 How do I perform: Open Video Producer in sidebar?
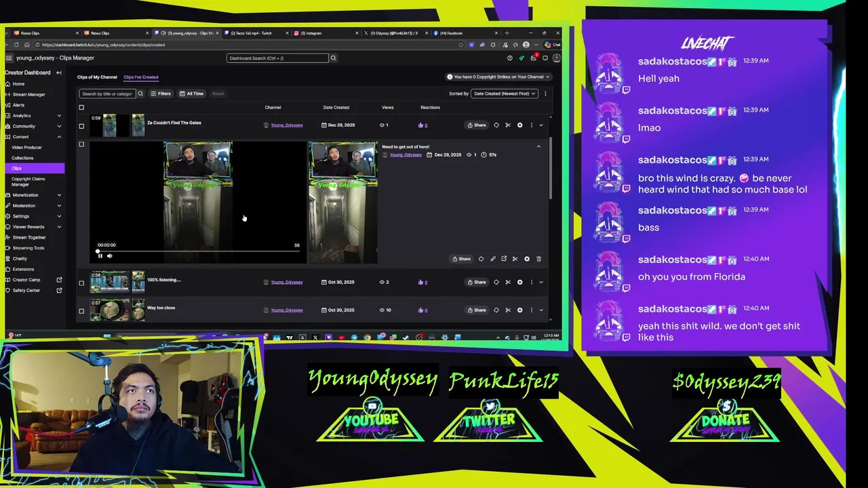click(26, 147)
